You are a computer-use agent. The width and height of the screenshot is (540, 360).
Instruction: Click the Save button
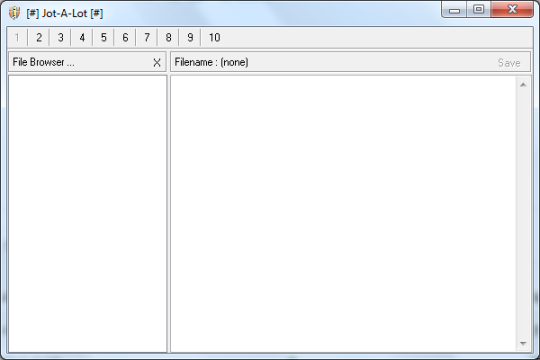(x=509, y=63)
